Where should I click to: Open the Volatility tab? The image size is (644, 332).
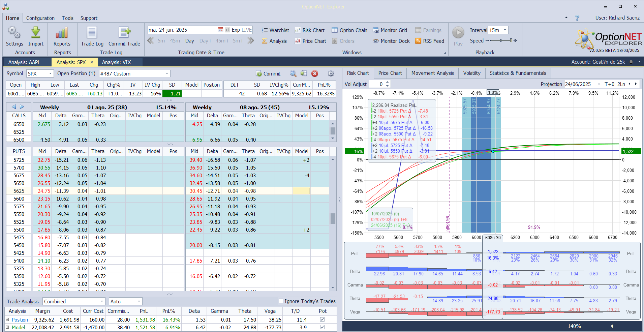coord(472,73)
